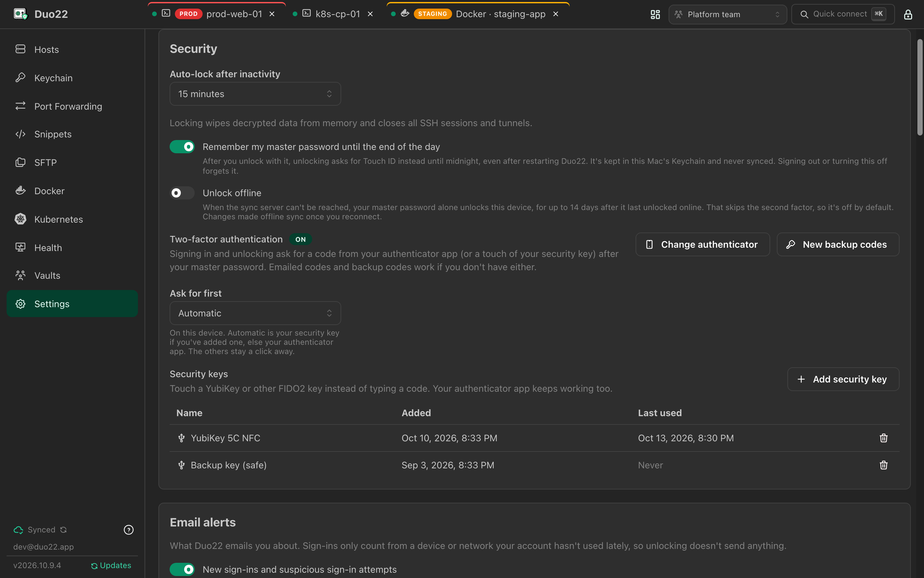
Task: Open the split-view layout grid icon
Action: (655, 14)
